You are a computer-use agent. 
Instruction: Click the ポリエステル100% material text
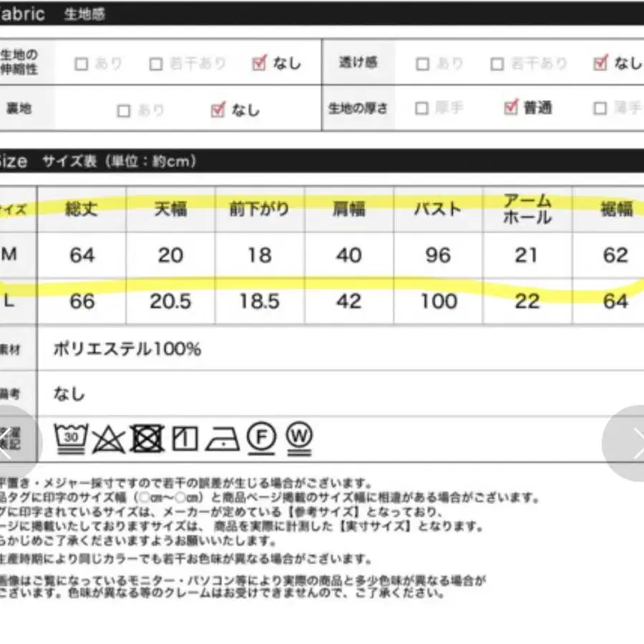point(127,349)
